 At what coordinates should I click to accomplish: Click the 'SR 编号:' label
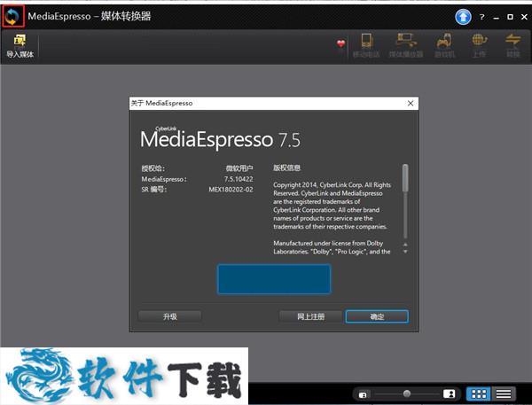(153, 190)
